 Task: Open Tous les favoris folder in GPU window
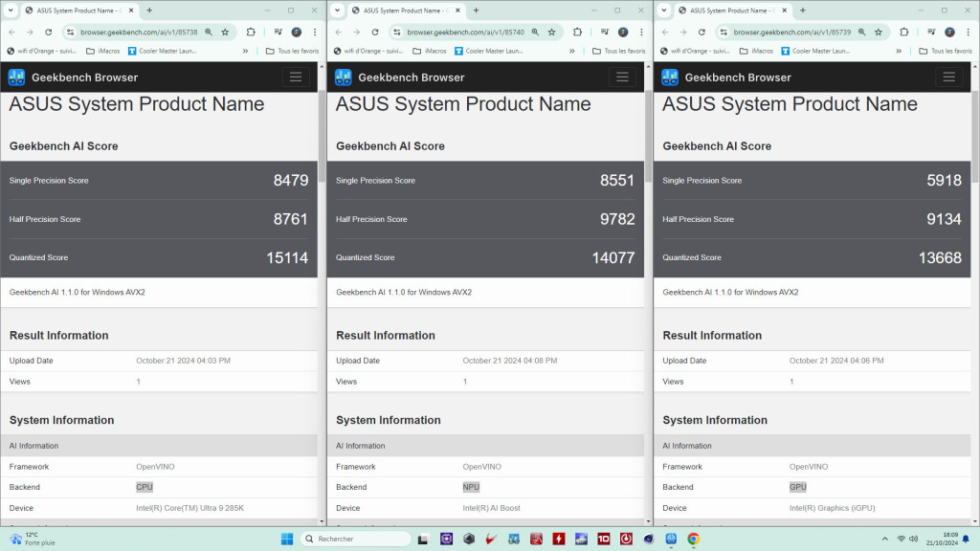945,52
